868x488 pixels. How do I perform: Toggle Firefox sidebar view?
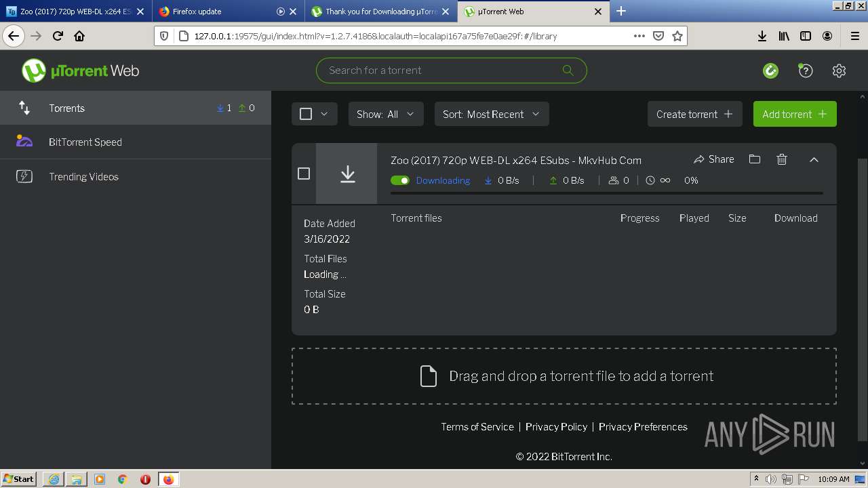pos(806,36)
